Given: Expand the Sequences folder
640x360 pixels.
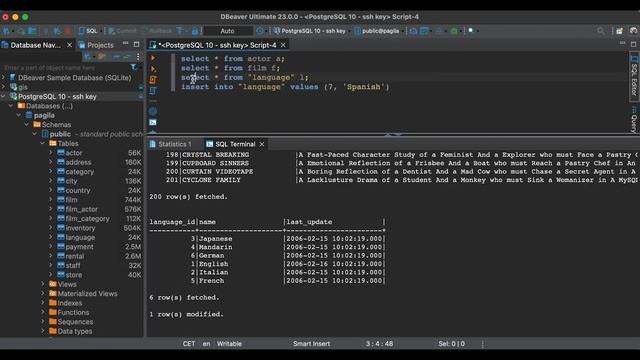Looking at the screenshot, I should tap(43, 322).
